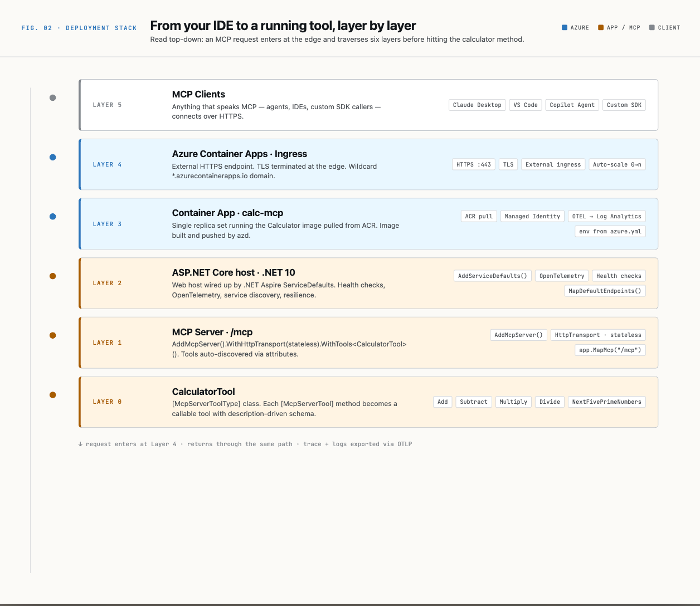Click the AZURE legend label
The height and width of the screenshot is (606, 700).
580,27
